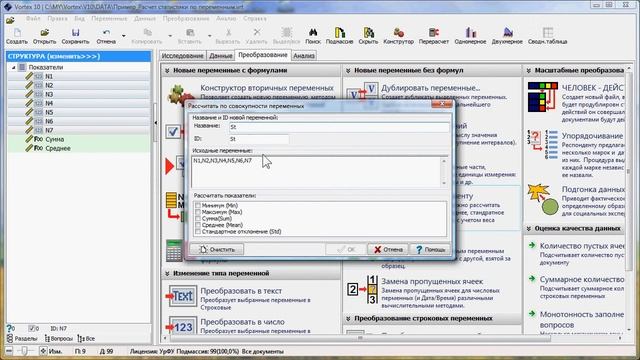Image resolution: width=640 pixels, height=360 pixels.
Task: Click the Подгонка данных icon
Action: pos(542,200)
